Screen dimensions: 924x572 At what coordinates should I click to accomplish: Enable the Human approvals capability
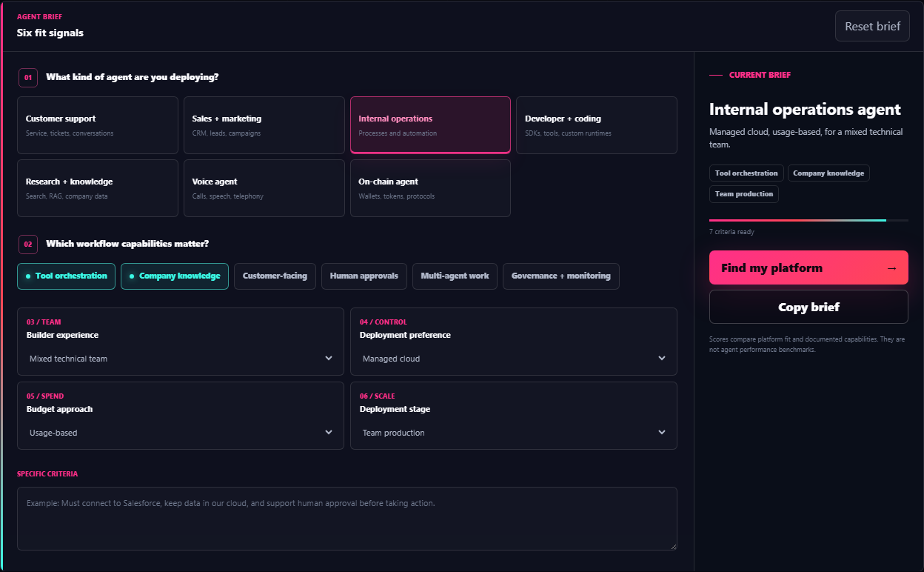(364, 276)
